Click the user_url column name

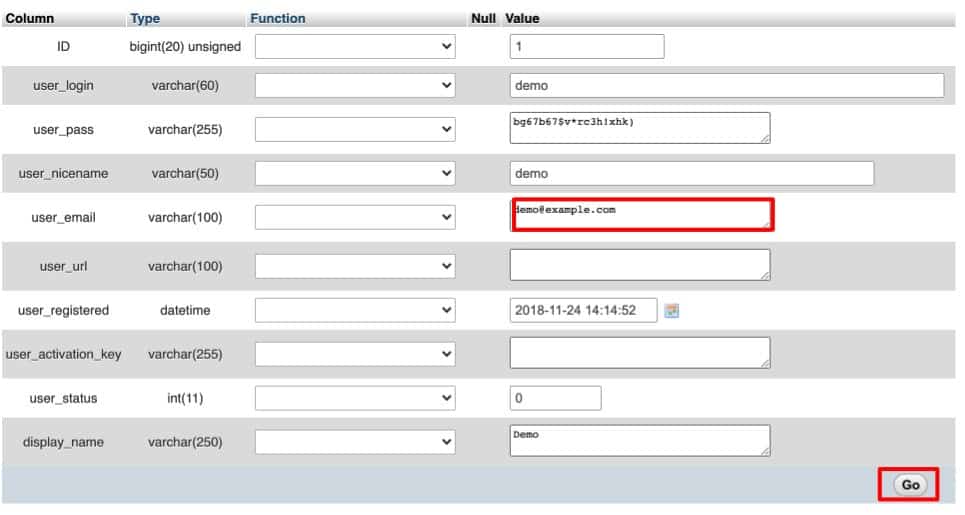tap(63, 266)
